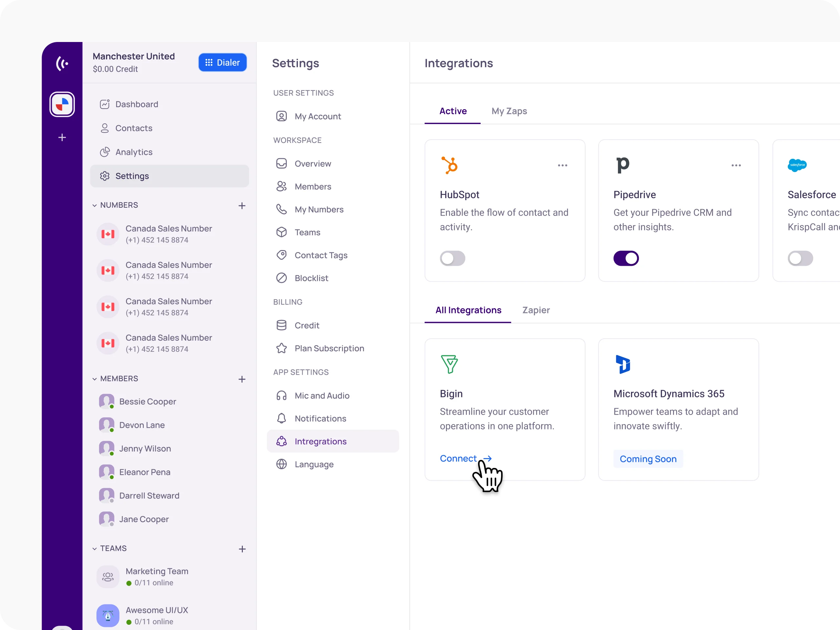
Task: Click the $0.00 Credit balance
Action: (115, 69)
